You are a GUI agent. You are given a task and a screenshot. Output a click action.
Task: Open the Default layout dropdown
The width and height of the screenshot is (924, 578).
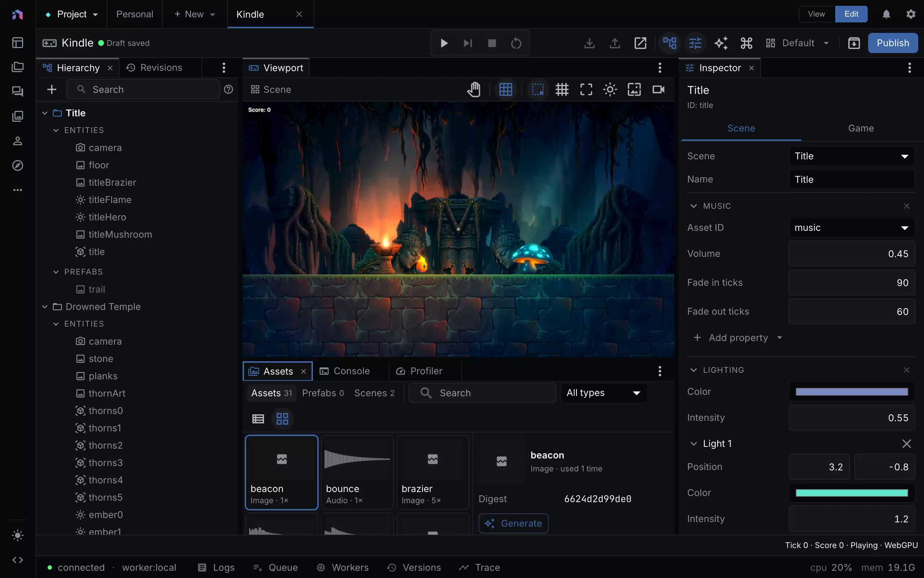pyautogui.click(x=798, y=43)
